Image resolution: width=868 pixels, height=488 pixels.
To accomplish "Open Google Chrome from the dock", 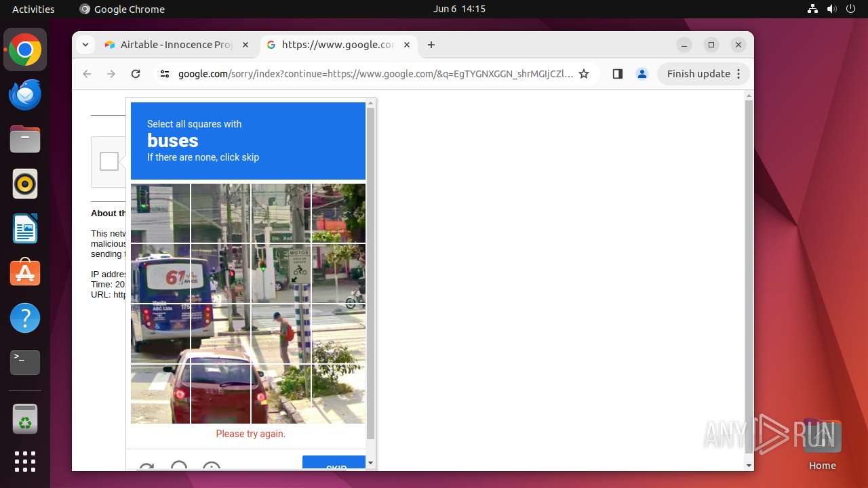I will click(25, 49).
